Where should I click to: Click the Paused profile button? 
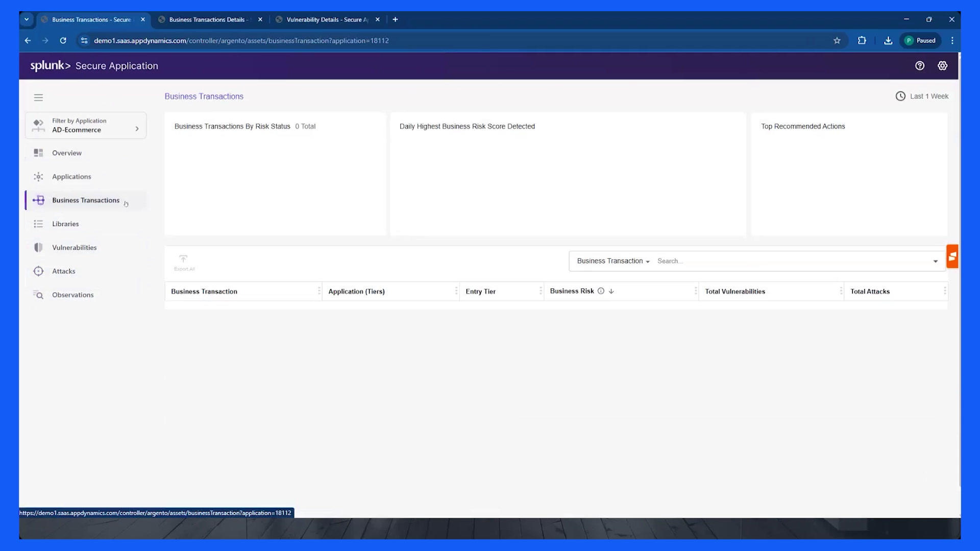pos(920,41)
